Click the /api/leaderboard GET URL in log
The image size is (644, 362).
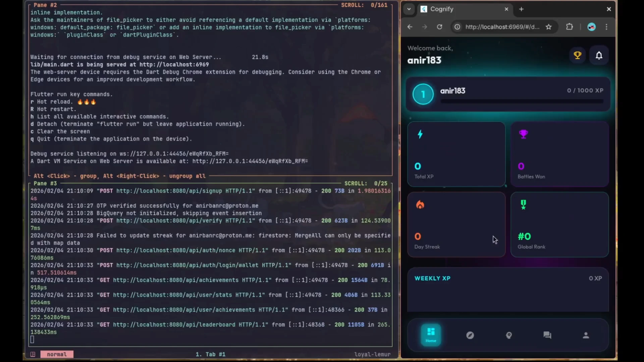tap(174, 324)
